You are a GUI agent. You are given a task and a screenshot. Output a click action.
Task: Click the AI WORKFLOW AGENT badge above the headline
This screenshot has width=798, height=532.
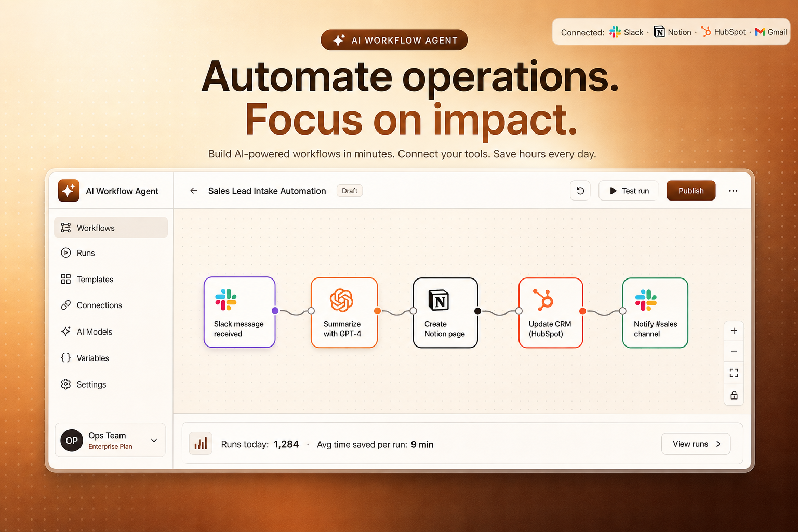click(394, 40)
